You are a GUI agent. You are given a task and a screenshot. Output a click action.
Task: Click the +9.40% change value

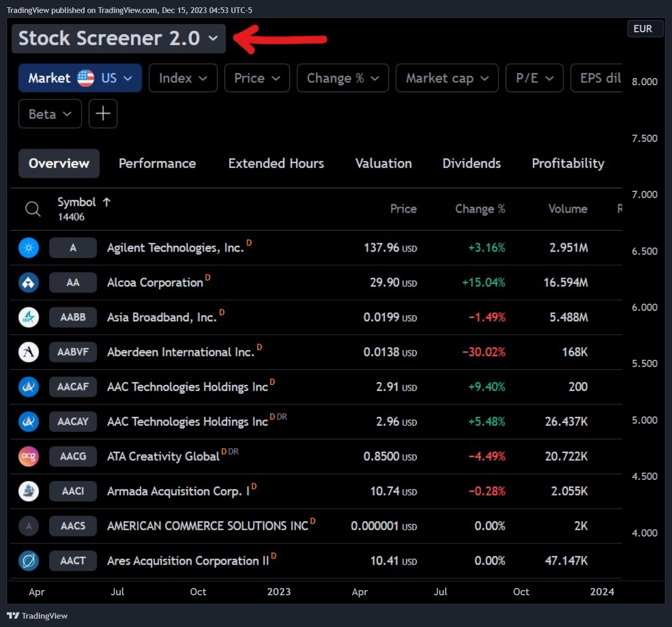pyautogui.click(x=486, y=387)
